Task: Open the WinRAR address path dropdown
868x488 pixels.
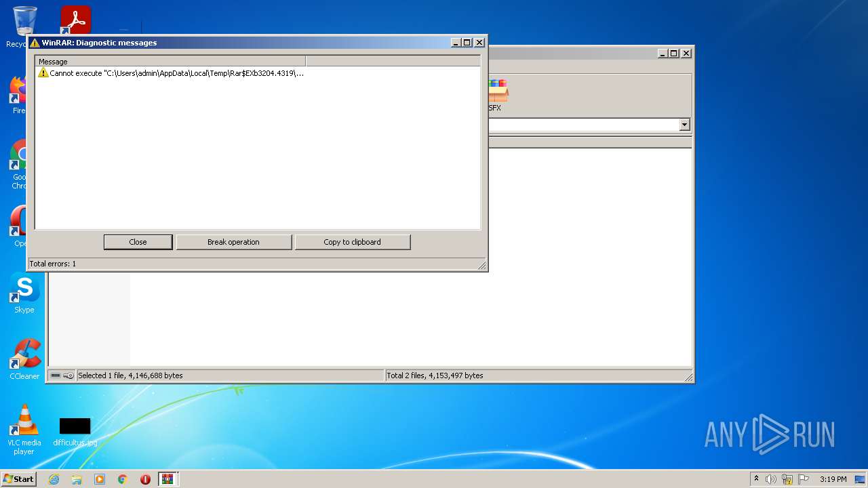Action: pos(684,125)
